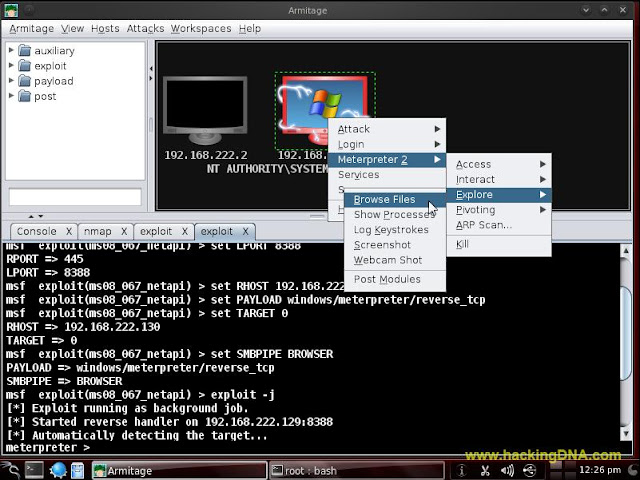Screen dimensions: 640x480
Task: Open the web browser globe icon
Action: tap(58, 470)
